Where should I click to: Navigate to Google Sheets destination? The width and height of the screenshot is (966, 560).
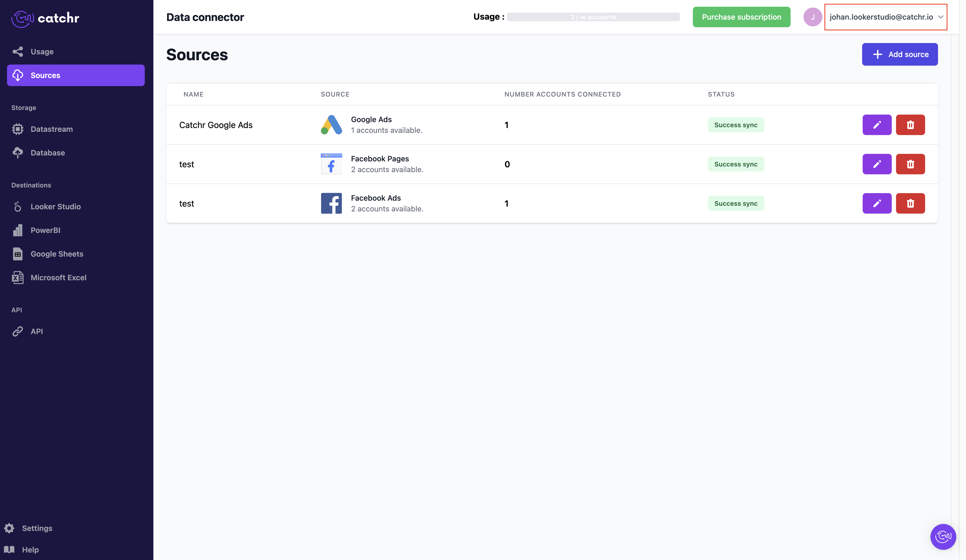[x=57, y=254]
